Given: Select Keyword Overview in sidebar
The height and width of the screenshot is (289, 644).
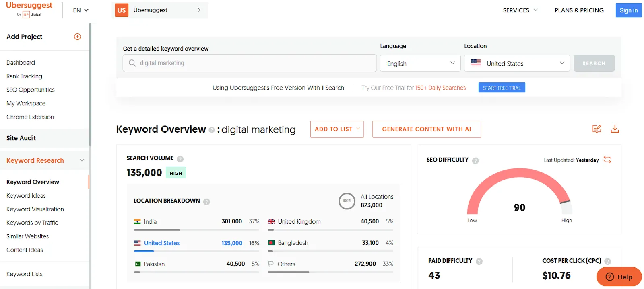Looking at the screenshot, I should click(x=33, y=182).
